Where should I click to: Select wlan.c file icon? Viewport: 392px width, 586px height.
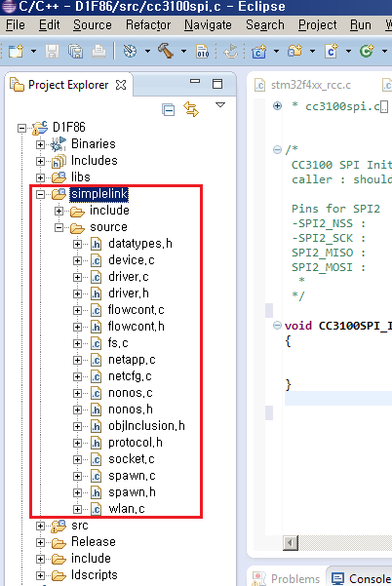[x=96, y=509]
